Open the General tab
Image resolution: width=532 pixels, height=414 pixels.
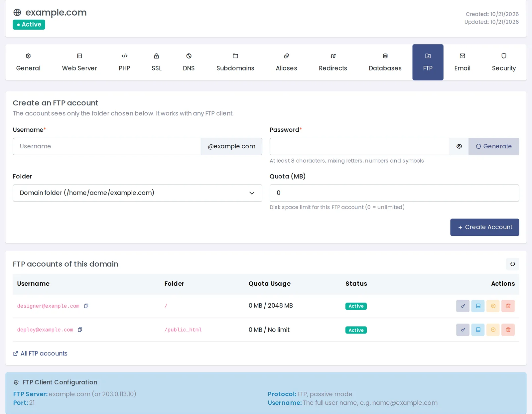[x=28, y=62]
